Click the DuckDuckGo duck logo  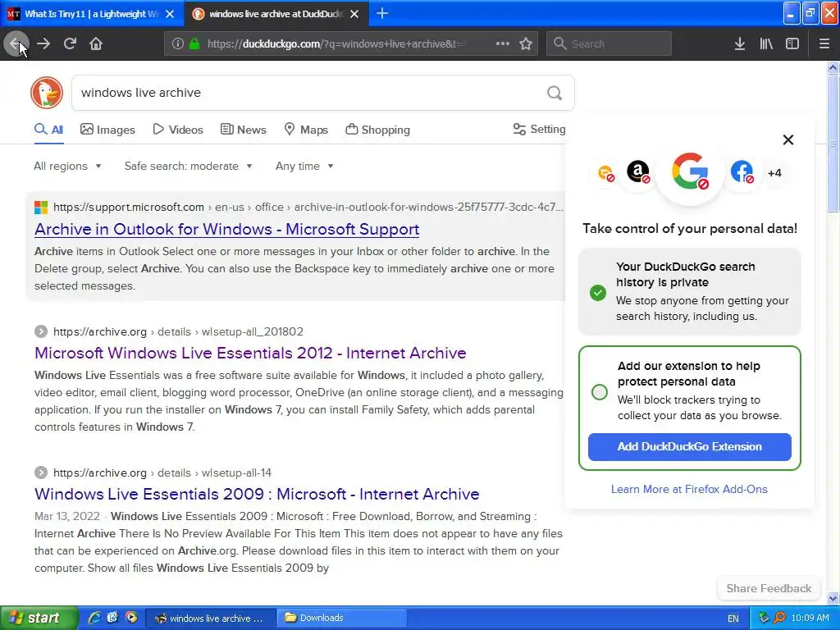pyautogui.click(x=47, y=93)
